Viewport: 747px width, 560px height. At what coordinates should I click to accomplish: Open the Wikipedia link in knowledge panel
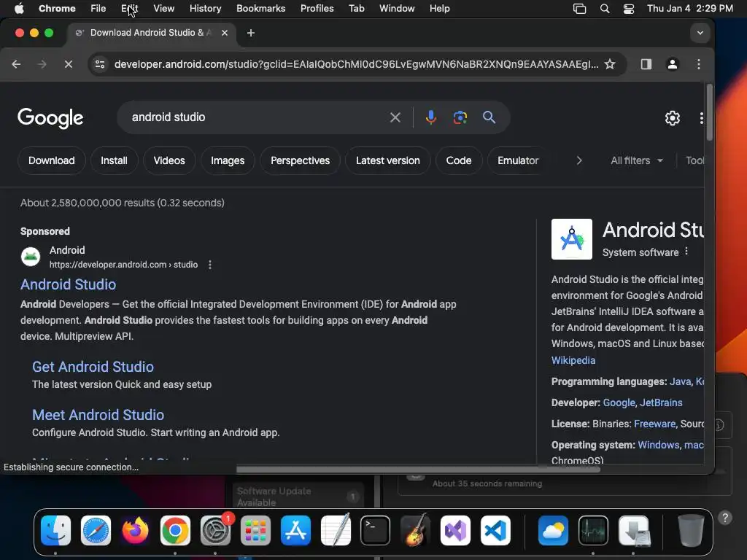[573, 360]
